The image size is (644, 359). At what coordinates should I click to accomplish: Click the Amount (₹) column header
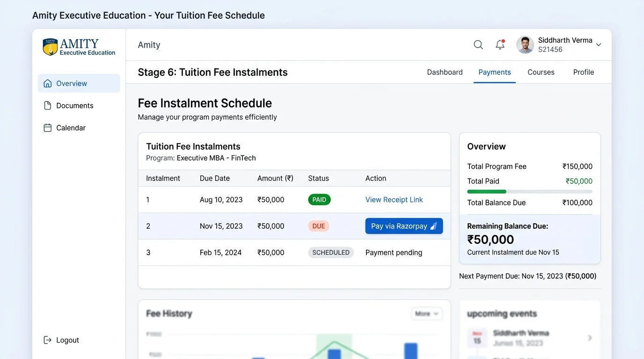275,178
